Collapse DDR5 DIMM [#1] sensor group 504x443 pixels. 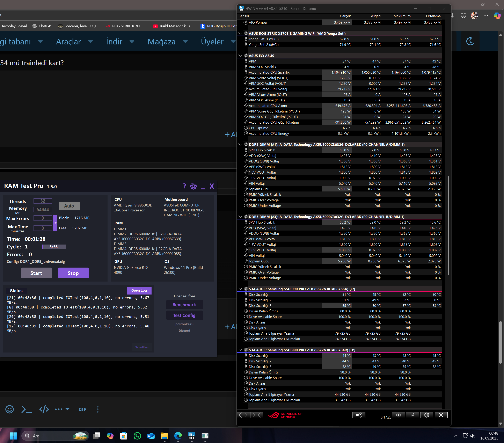pyautogui.click(x=240, y=144)
